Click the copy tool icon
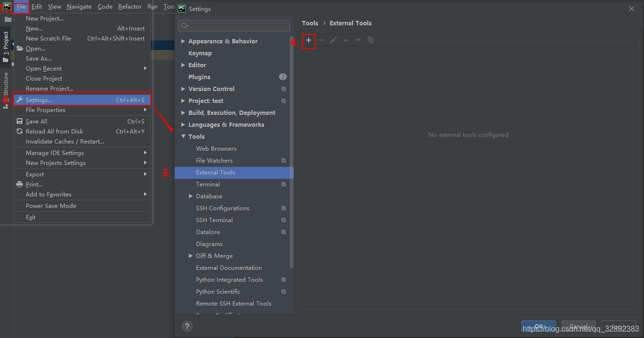Screen dimensions: 644x338 tap(371, 40)
